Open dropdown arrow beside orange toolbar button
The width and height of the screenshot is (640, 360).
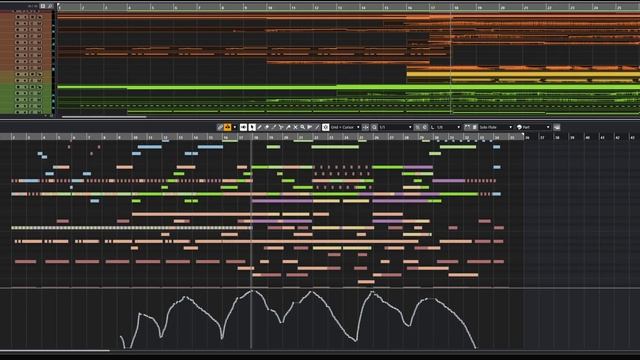coord(235,127)
